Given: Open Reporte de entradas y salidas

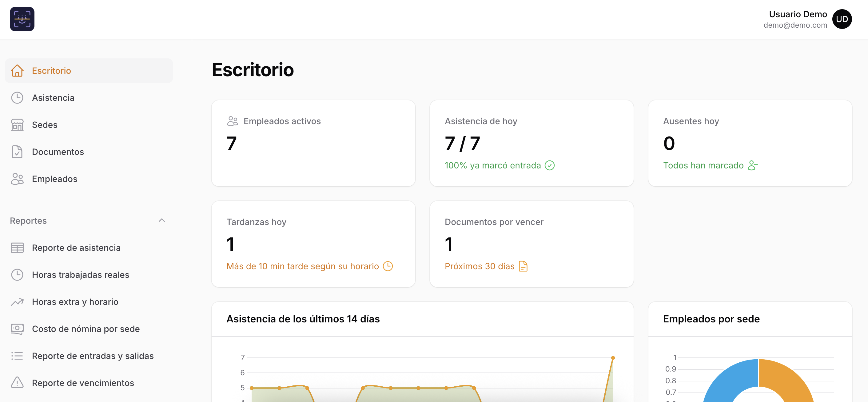Looking at the screenshot, I should tap(89, 356).
